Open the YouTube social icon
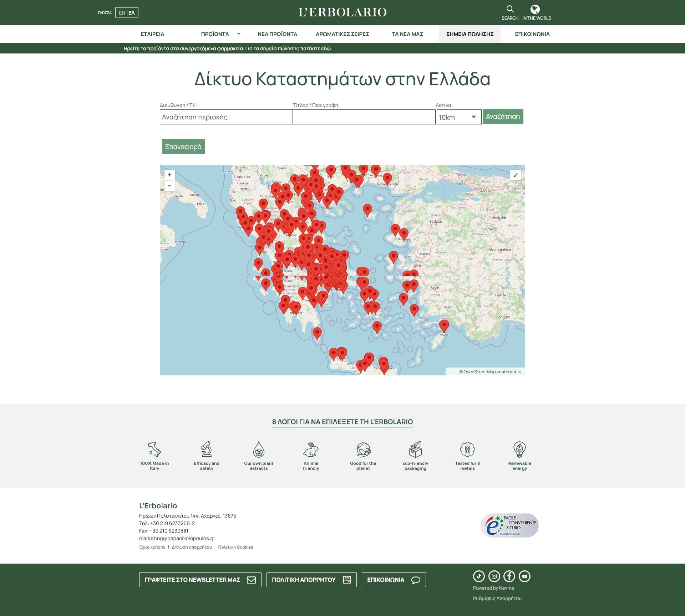 (524, 576)
